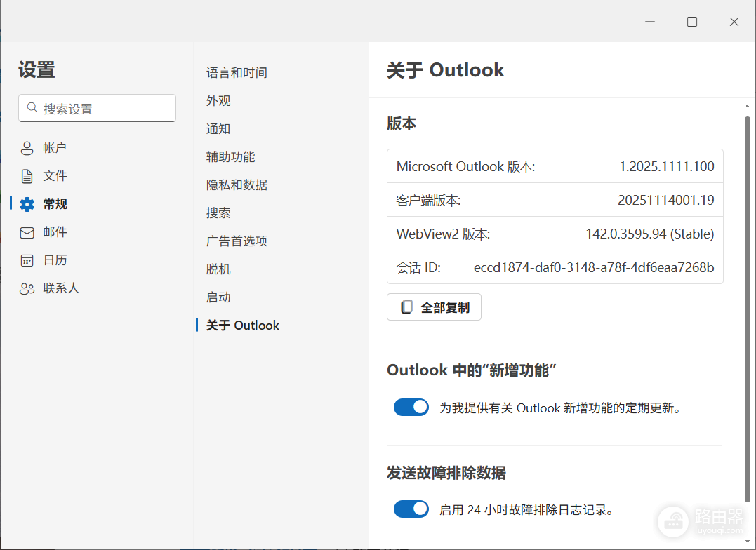Minimize the settings window
Image resolution: width=756 pixels, height=550 pixels.
click(x=650, y=22)
